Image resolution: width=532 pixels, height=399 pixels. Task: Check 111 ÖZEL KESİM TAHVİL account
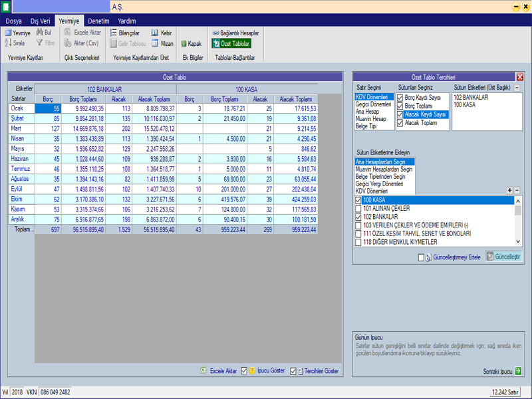358,234
